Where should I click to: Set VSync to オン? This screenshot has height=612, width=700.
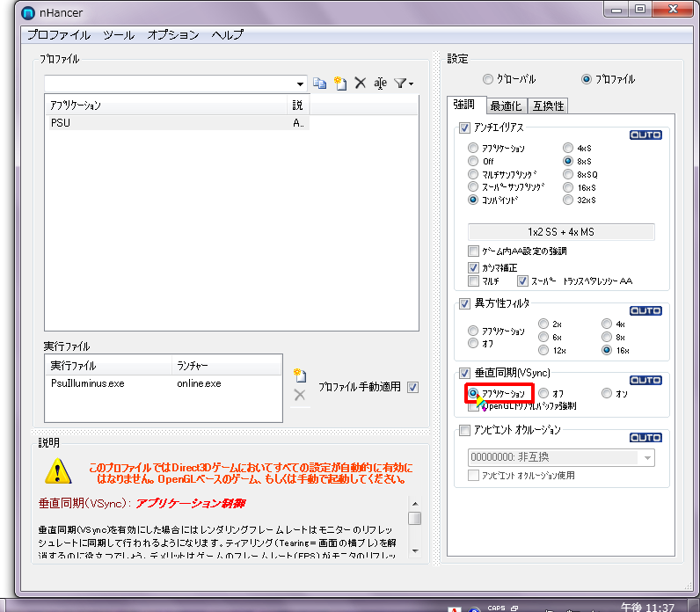point(606,393)
